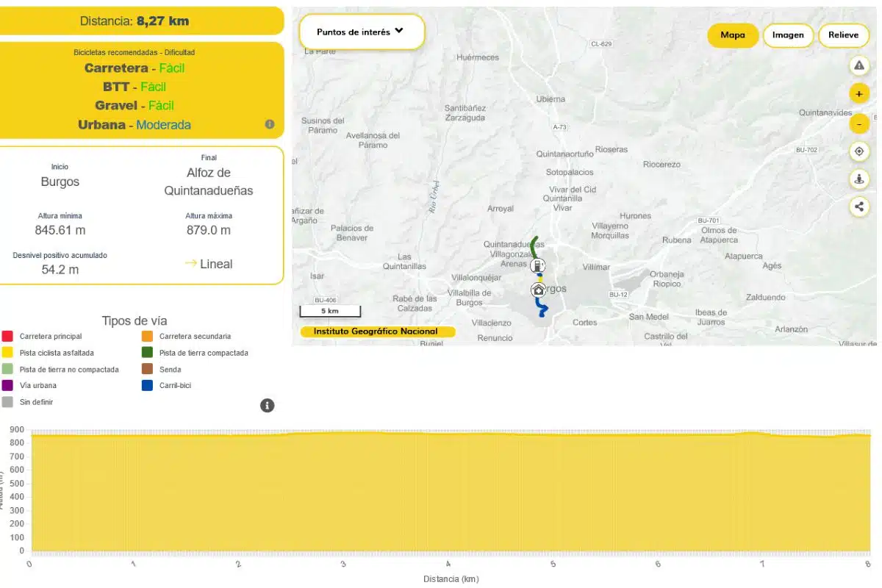The image size is (882, 588).
Task: Zoom out of the map
Action: 858,123
